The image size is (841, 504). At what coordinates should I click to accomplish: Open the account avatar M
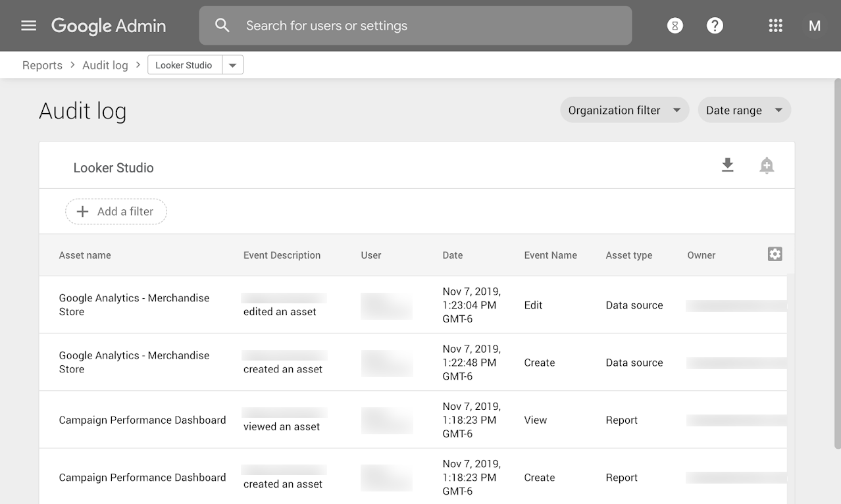point(815,26)
